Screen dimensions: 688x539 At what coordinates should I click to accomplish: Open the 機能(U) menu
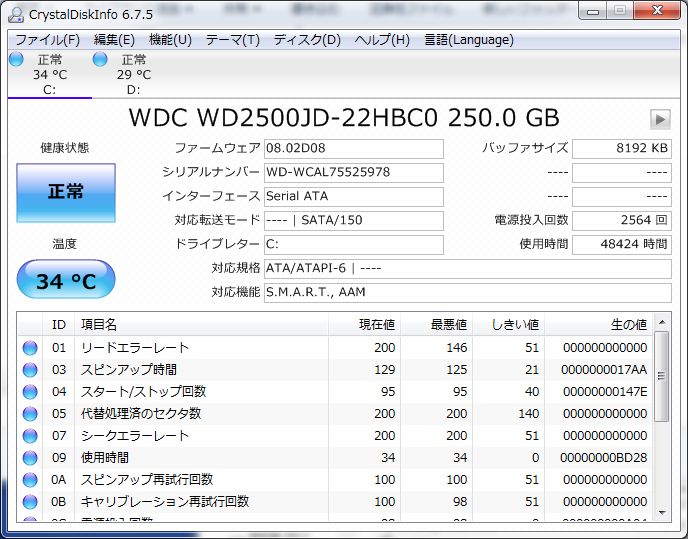point(170,40)
